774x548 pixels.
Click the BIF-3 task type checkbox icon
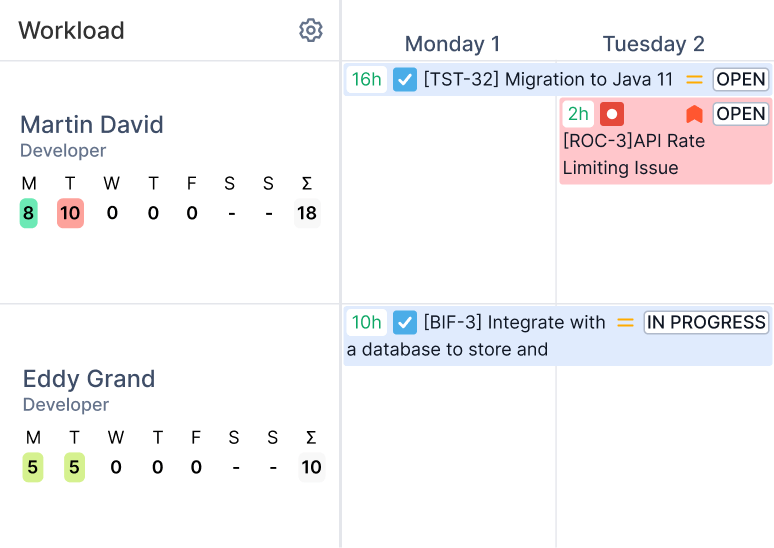(405, 322)
